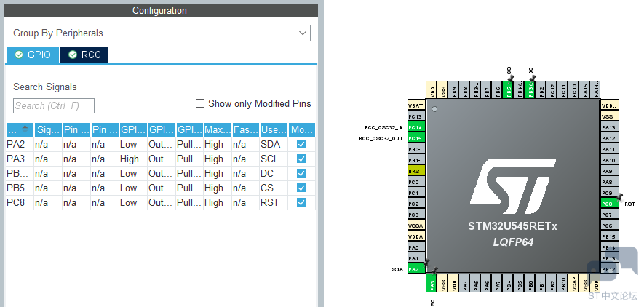
Task: Toggle Modified checkbox in PC8 row
Action: 301,202
